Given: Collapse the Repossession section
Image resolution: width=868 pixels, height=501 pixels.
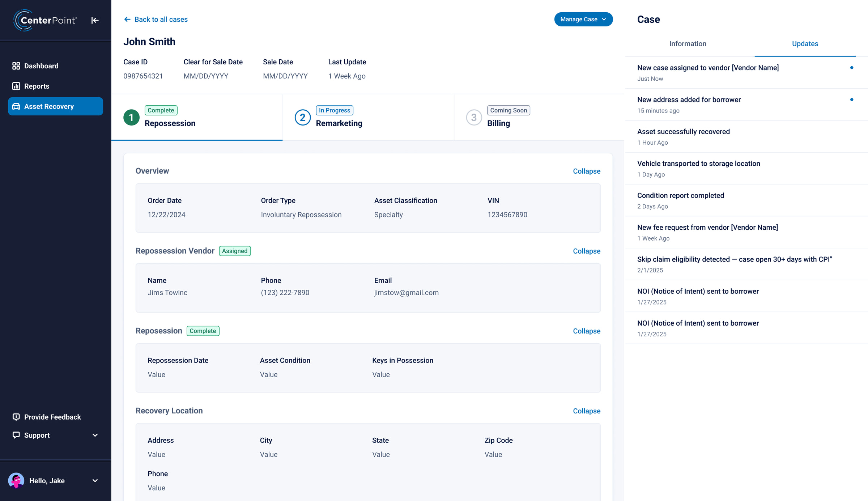Looking at the screenshot, I should tap(587, 331).
